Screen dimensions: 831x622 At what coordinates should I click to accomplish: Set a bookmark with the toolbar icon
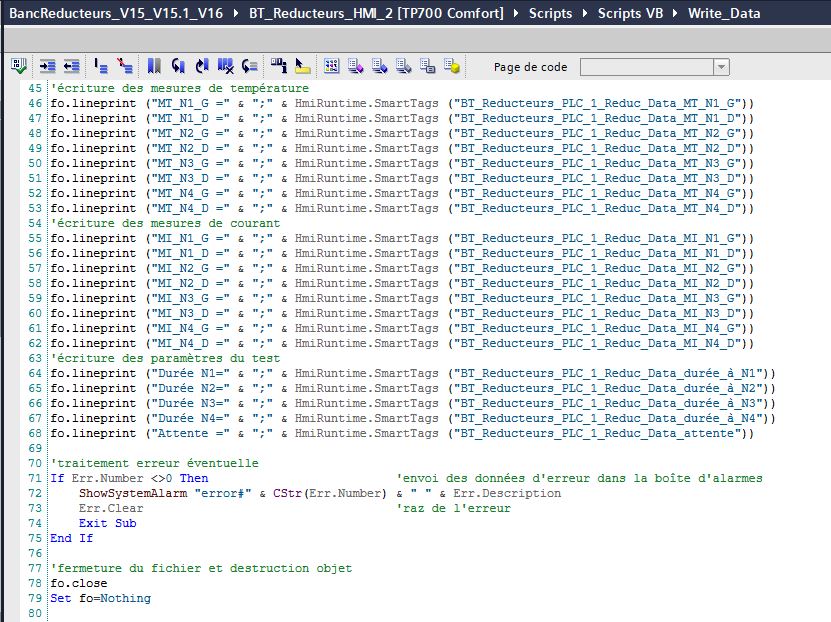(x=154, y=66)
